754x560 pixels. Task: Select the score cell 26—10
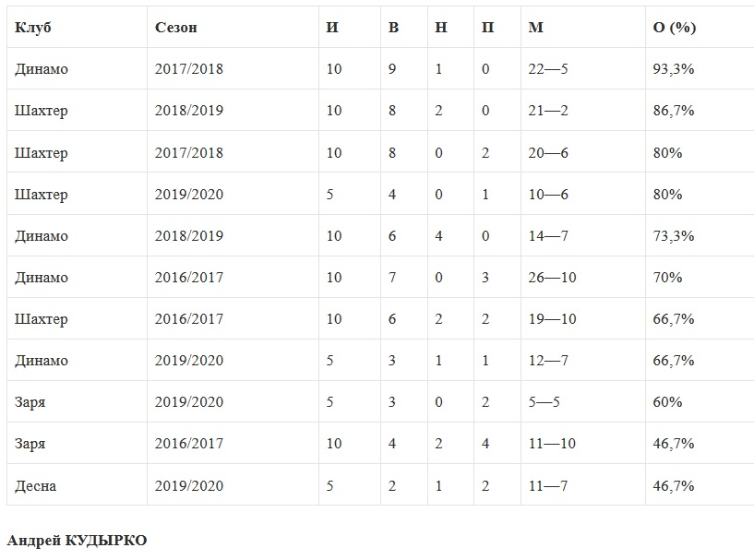click(552, 278)
